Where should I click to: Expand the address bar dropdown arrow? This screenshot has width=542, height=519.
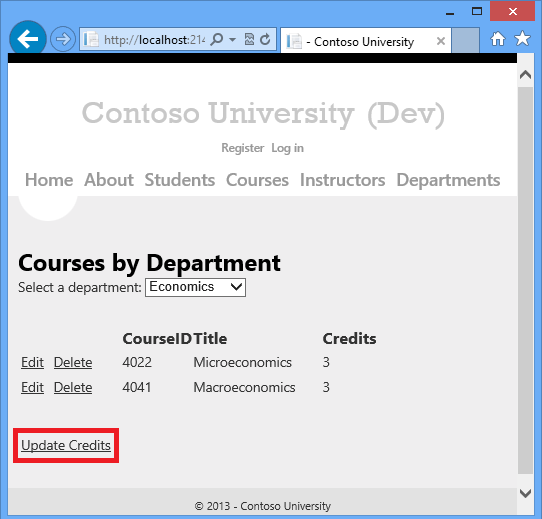tap(233, 39)
